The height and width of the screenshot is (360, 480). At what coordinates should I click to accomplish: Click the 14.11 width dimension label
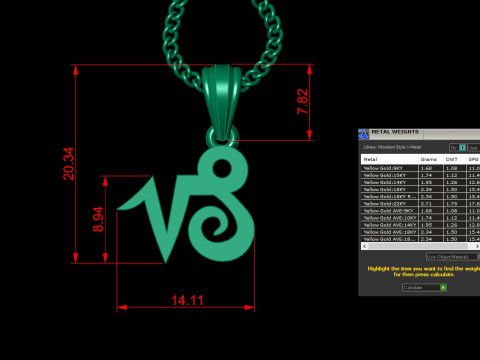point(187,300)
